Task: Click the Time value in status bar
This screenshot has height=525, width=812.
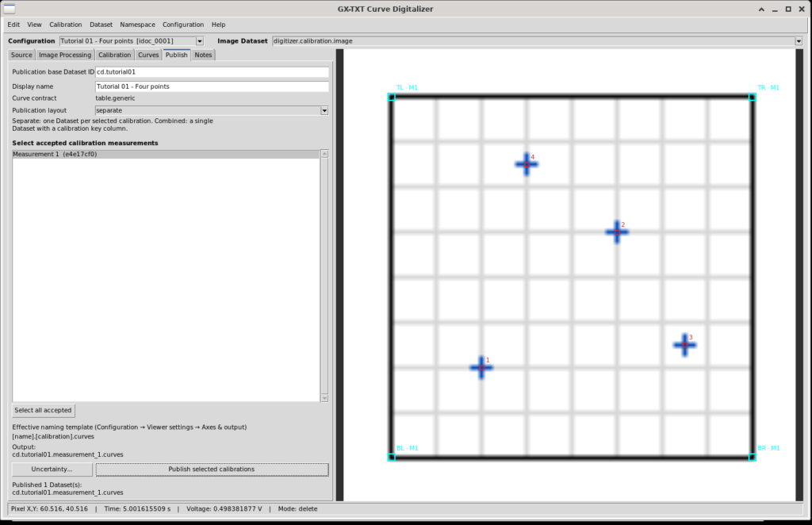Action: [137, 509]
